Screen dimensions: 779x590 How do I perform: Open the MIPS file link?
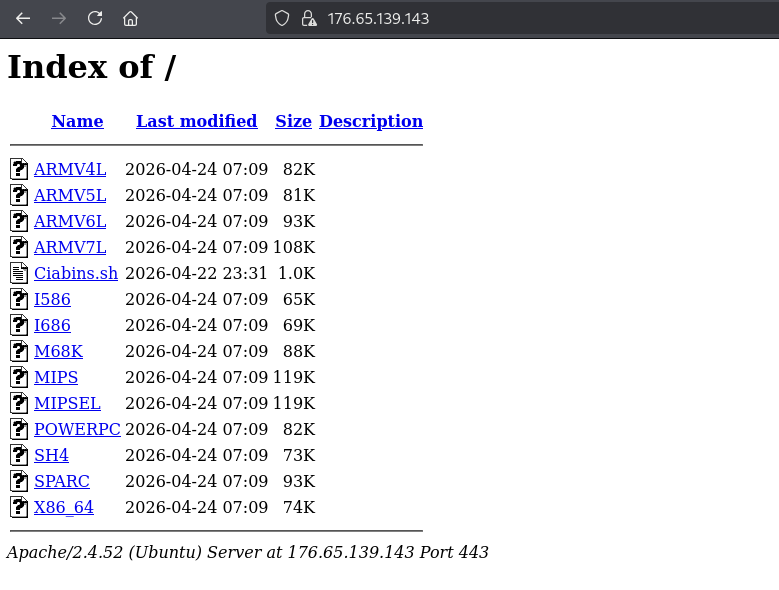[x=56, y=377]
